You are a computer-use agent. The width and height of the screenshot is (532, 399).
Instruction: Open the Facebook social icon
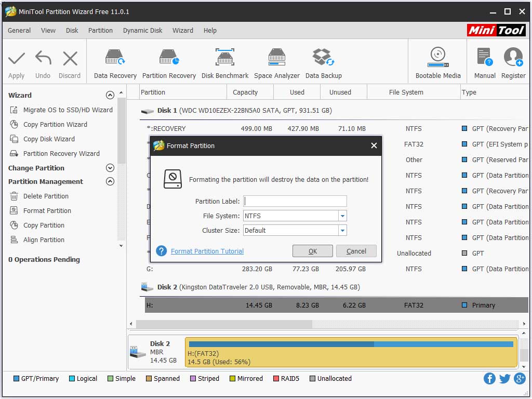click(x=489, y=378)
